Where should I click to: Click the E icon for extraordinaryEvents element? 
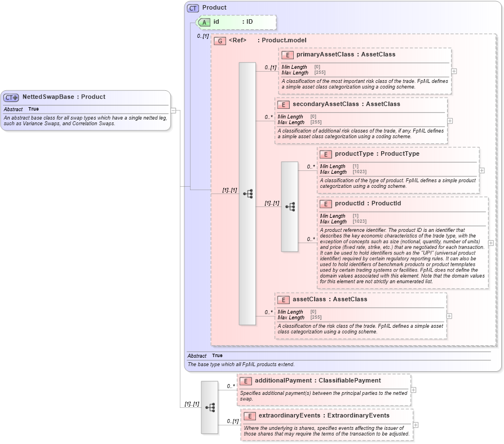249,415
